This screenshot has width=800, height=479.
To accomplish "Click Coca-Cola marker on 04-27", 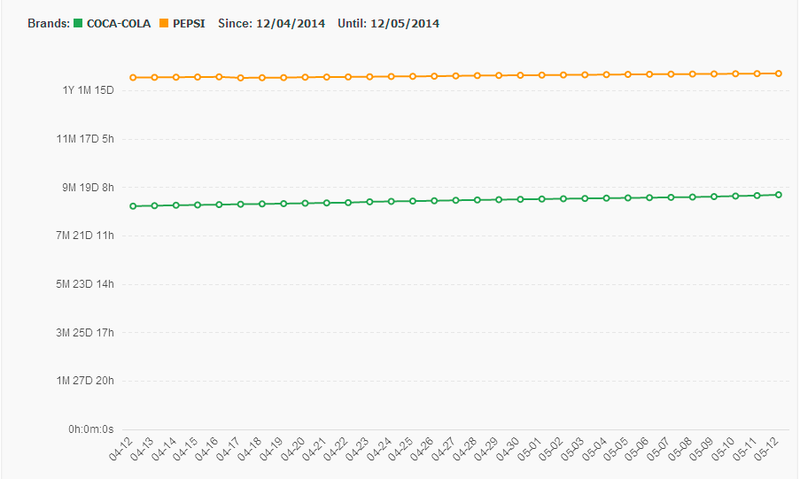I will [456, 200].
